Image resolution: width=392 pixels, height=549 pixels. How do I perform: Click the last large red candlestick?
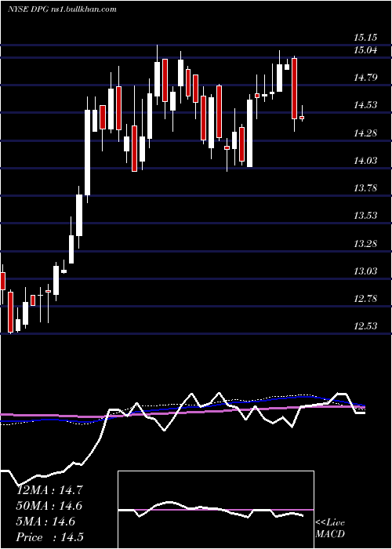tap(294, 89)
